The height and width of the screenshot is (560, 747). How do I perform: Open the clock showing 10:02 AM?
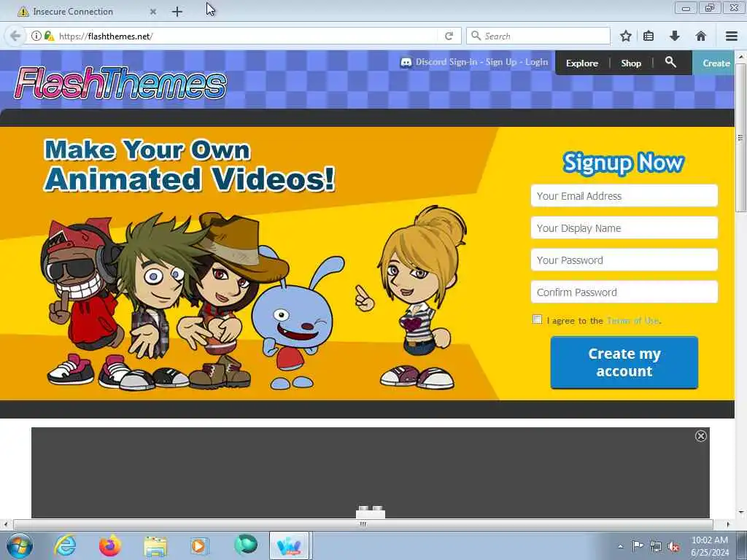[x=709, y=546]
